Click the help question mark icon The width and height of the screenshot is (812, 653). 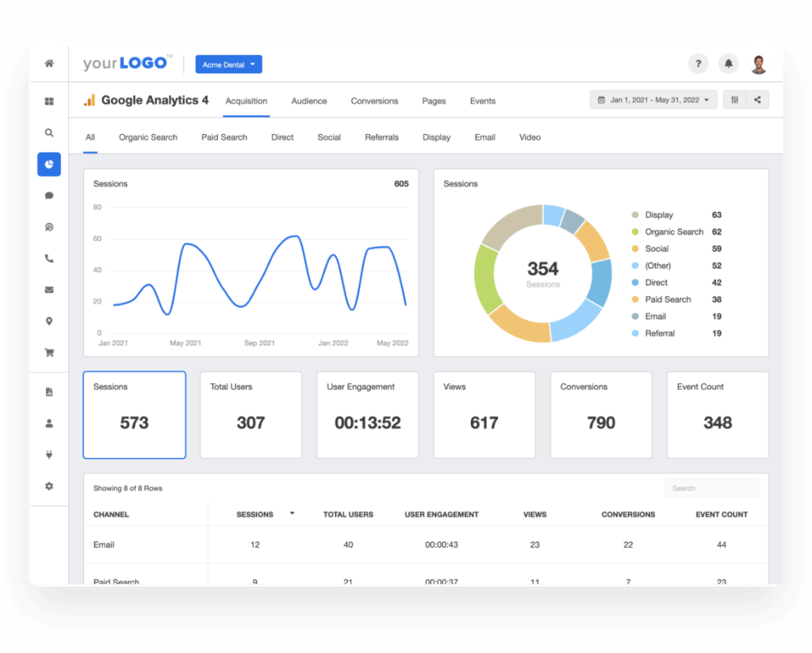pos(698,63)
